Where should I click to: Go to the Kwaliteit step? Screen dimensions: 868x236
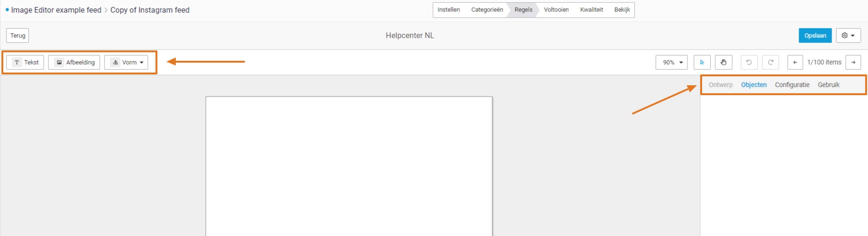click(591, 10)
